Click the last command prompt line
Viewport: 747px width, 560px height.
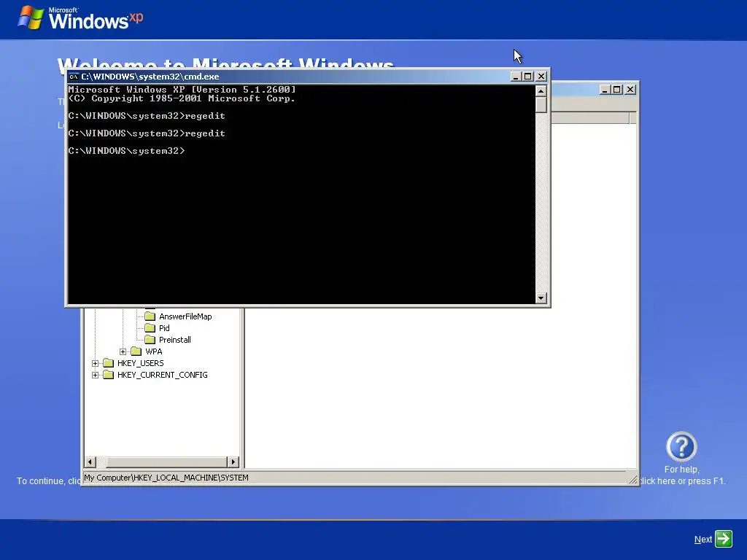(x=126, y=151)
